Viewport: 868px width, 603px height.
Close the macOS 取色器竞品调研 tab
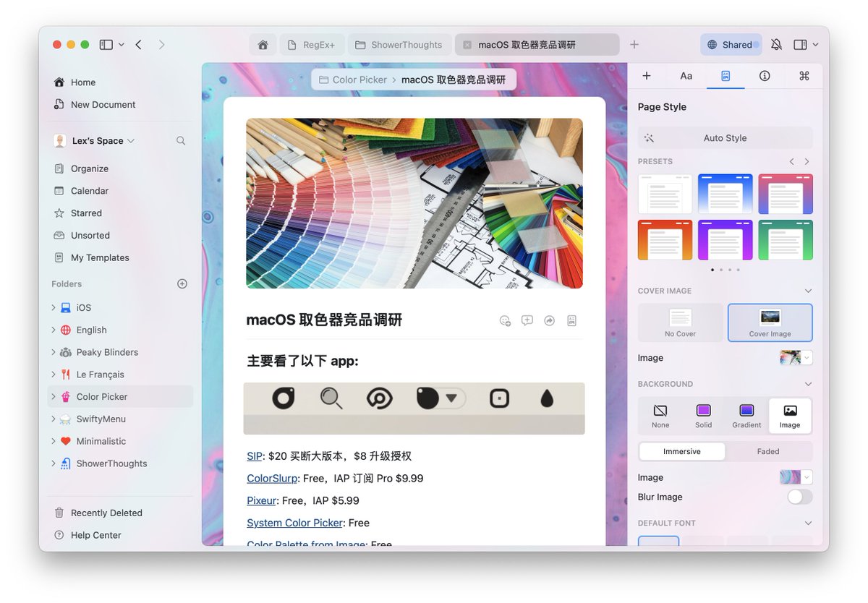coord(467,45)
